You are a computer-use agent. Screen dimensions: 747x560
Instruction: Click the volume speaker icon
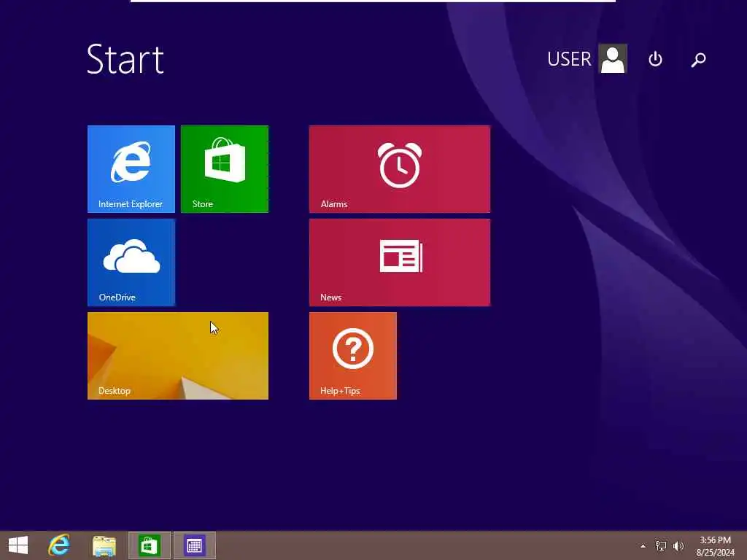pos(678,546)
